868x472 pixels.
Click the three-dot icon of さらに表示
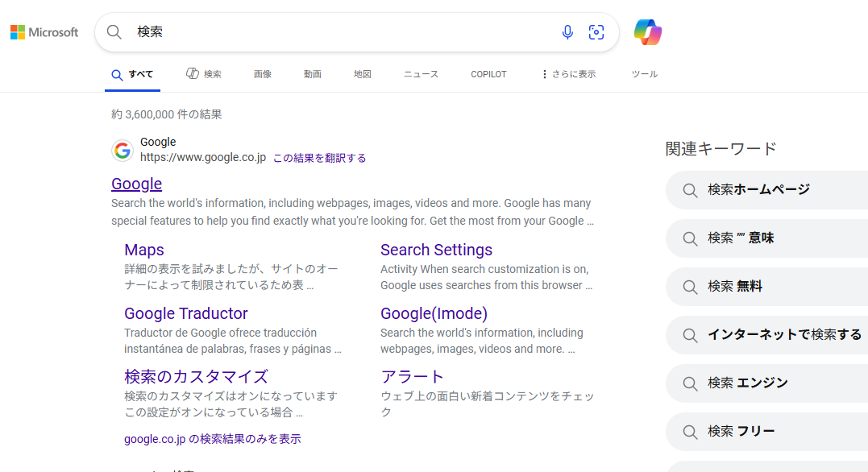click(x=545, y=74)
